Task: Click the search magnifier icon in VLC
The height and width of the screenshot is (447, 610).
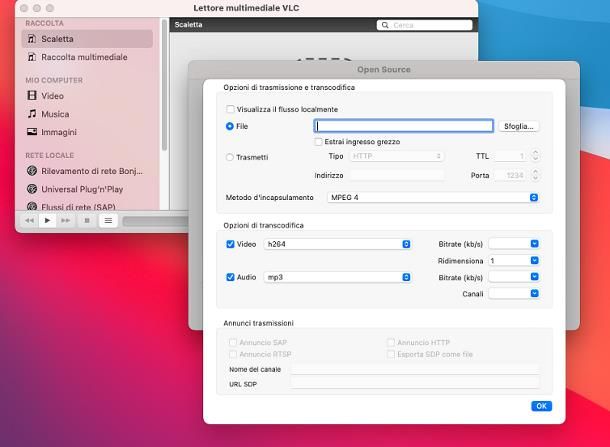Action: (x=385, y=25)
